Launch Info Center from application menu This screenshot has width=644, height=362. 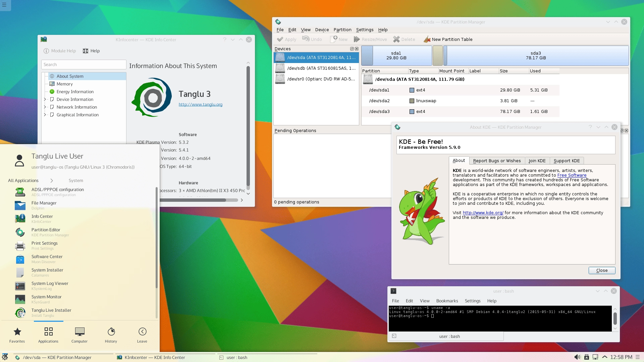tap(79, 219)
